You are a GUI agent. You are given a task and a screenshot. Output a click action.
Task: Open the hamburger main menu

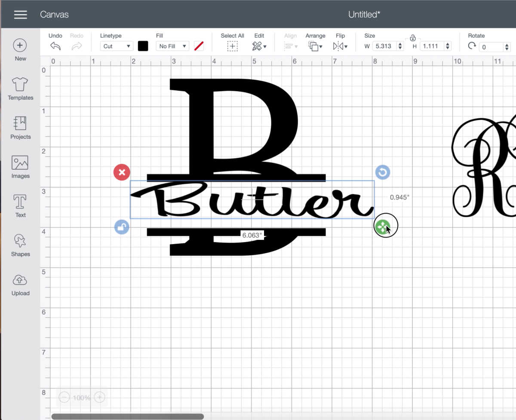20,15
